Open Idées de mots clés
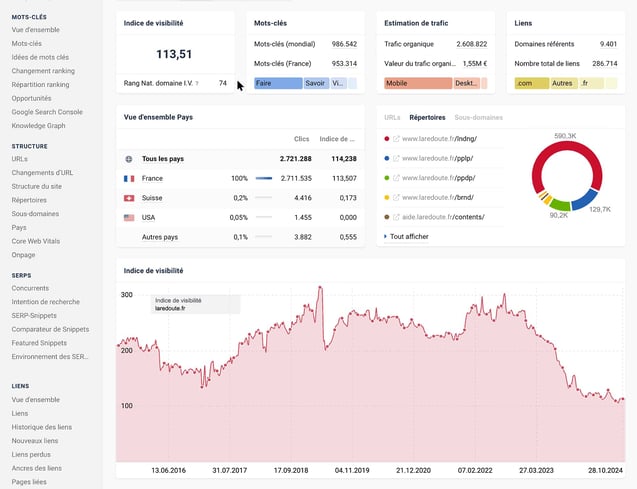This screenshot has width=637, height=489. point(40,57)
